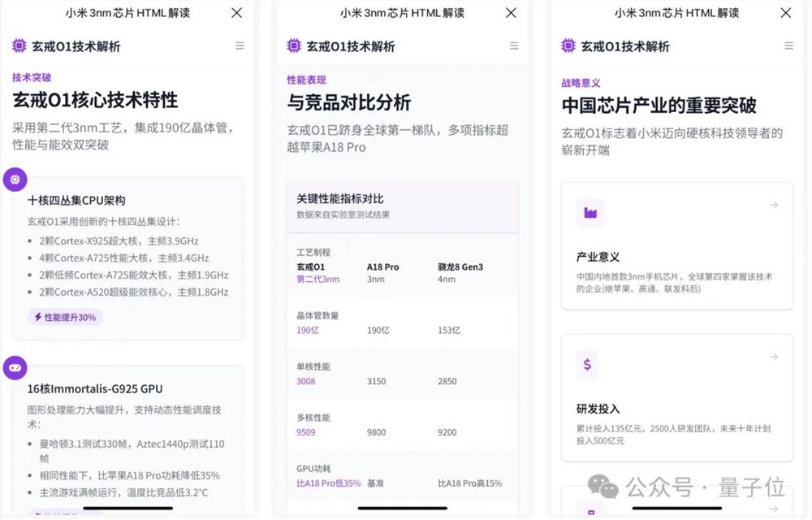
Task: Select the dollar icon on the 研发投入 card
Action: coord(587,365)
